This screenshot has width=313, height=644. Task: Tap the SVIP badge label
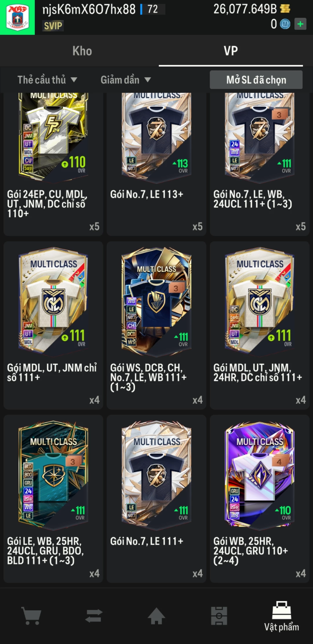click(x=53, y=26)
